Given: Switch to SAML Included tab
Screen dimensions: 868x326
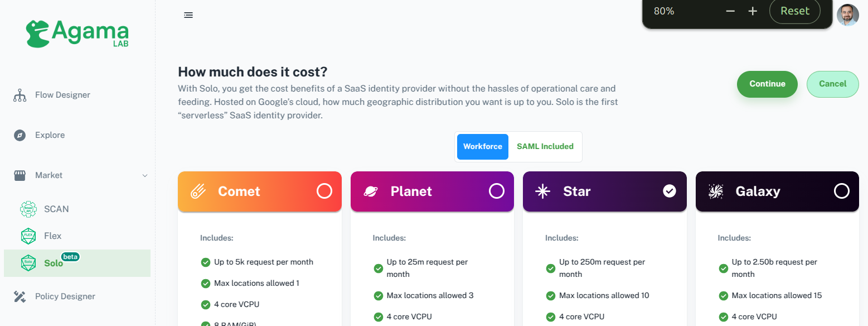Looking at the screenshot, I should [545, 147].
